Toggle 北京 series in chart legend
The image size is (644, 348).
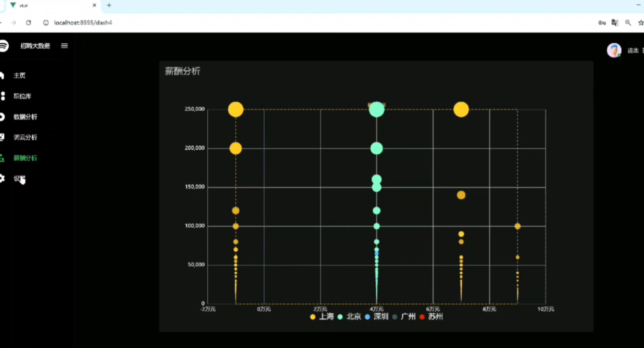coord(349,317)
